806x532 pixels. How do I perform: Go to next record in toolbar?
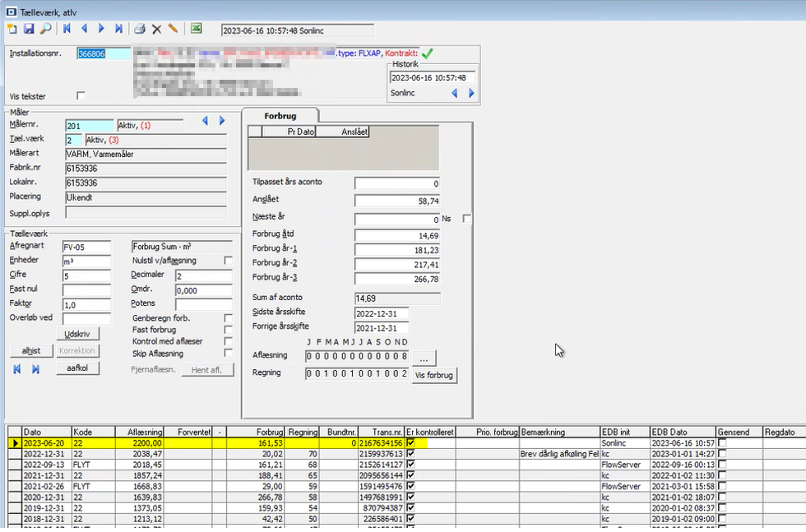(x=101, y=29)
